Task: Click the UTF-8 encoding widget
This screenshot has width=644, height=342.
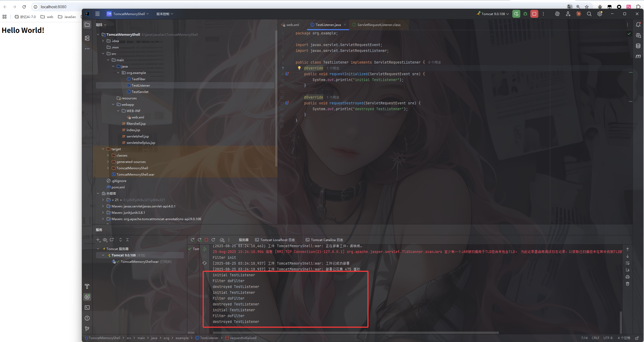Action: [x=608, y=338]
